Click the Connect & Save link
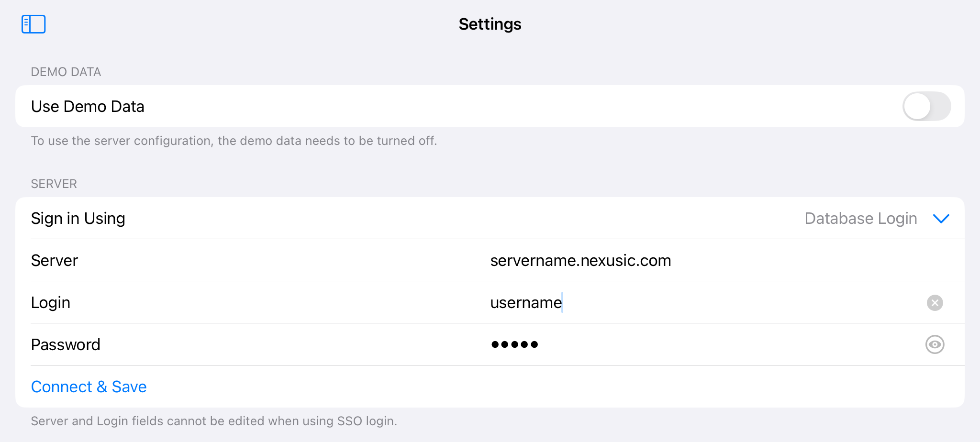Screen dimensions: 980x442 (x=89, y=387)
